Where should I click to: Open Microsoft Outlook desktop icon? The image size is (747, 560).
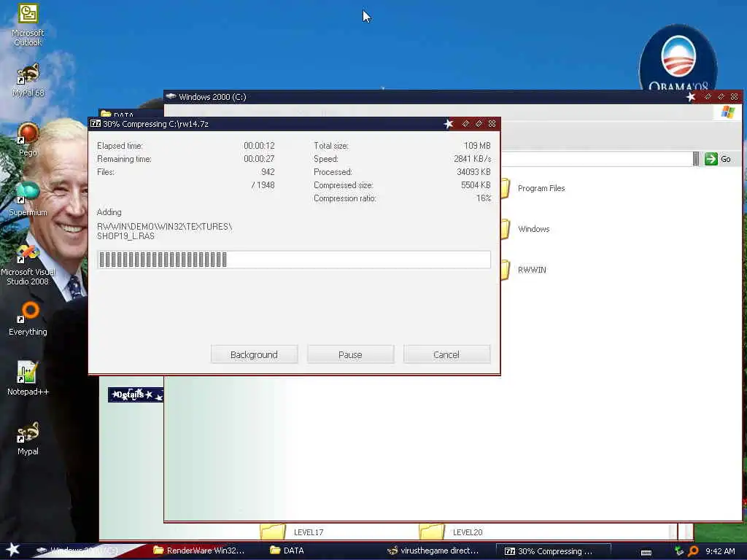[x=28, y=25]
